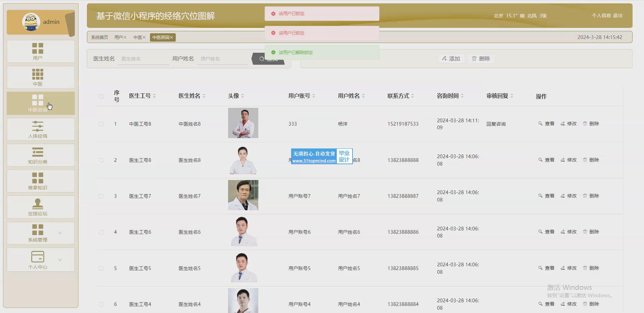The width and height of the screenshot is (644, 313).
Task: Open the 用户 sidebar grid icon
Action: pyautogui.click(x=38, y=48)
